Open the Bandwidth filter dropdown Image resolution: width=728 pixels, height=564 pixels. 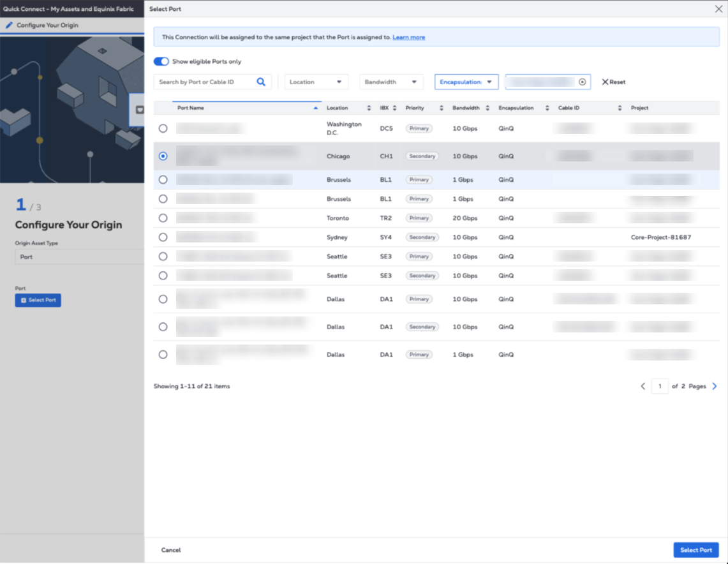point(391,82)
